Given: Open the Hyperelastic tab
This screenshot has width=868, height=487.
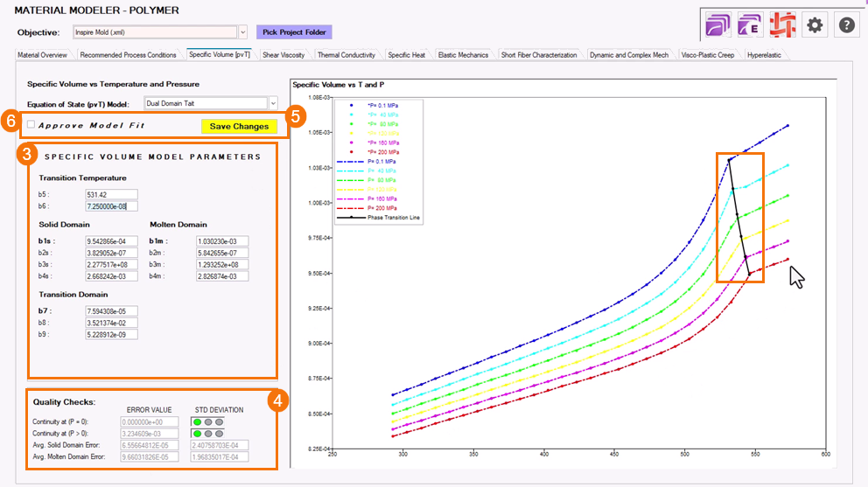Looking at the screenshot, I should click(766, 55).
